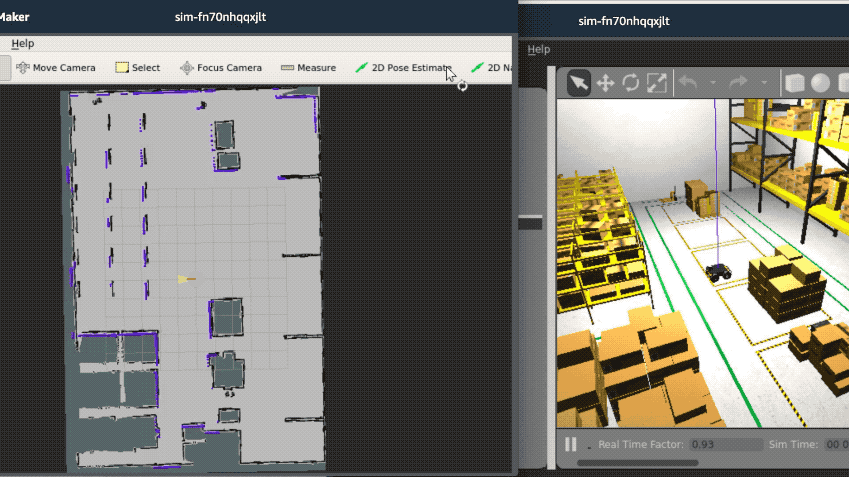Viewport: 849px width, 477px height.
Task: Expand the redo history dropdown arrow
Action: (x=764, y=83)
